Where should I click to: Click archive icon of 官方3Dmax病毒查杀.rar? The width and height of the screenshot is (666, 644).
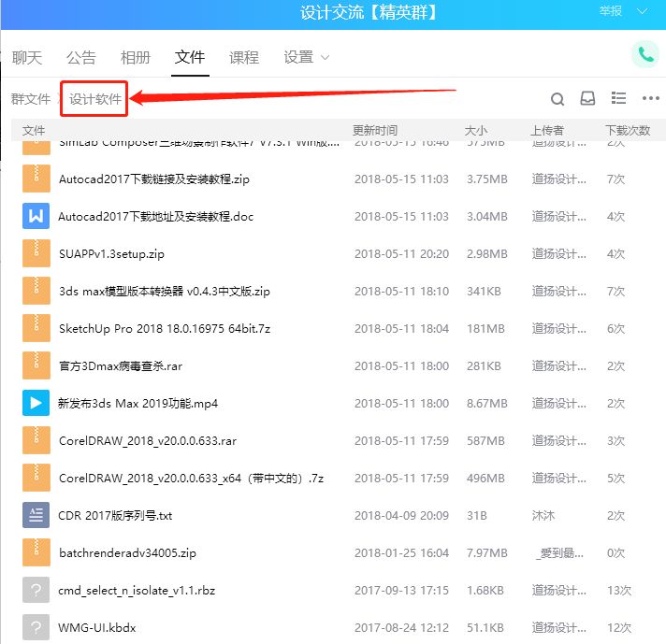[x=36, y=365]
